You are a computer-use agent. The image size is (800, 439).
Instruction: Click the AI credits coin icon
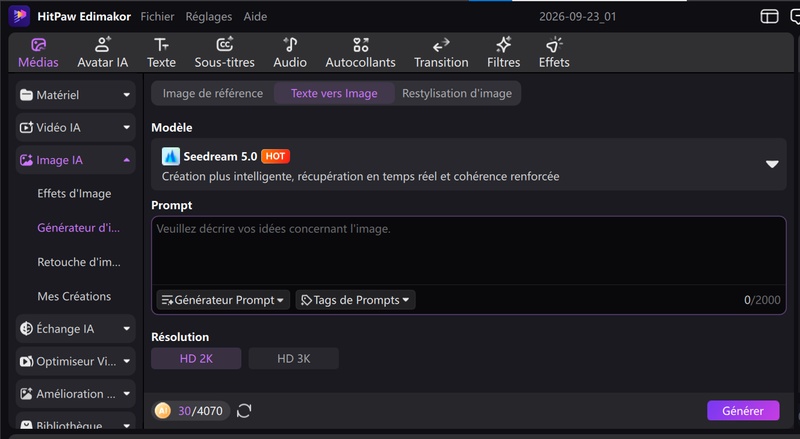163,410
